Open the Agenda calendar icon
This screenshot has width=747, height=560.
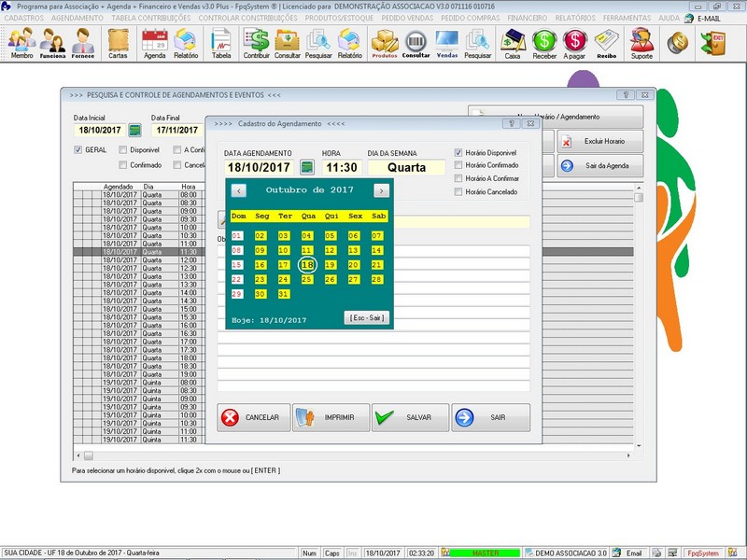154,43
